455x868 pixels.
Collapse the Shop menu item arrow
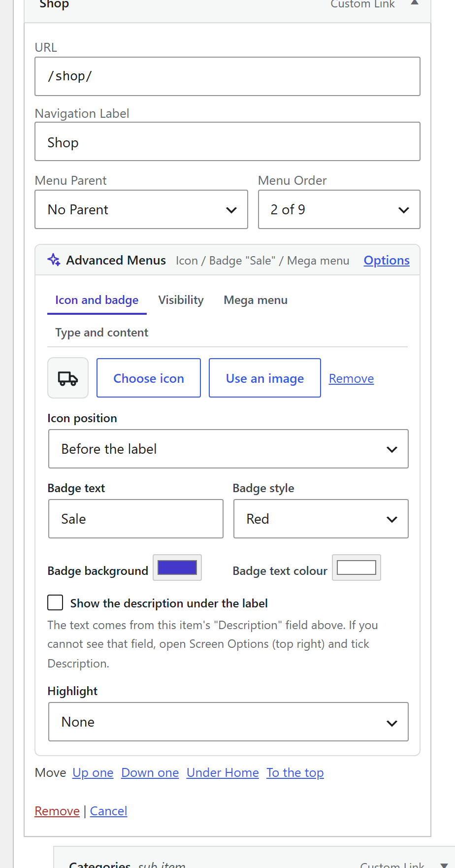tap(415, 2)
